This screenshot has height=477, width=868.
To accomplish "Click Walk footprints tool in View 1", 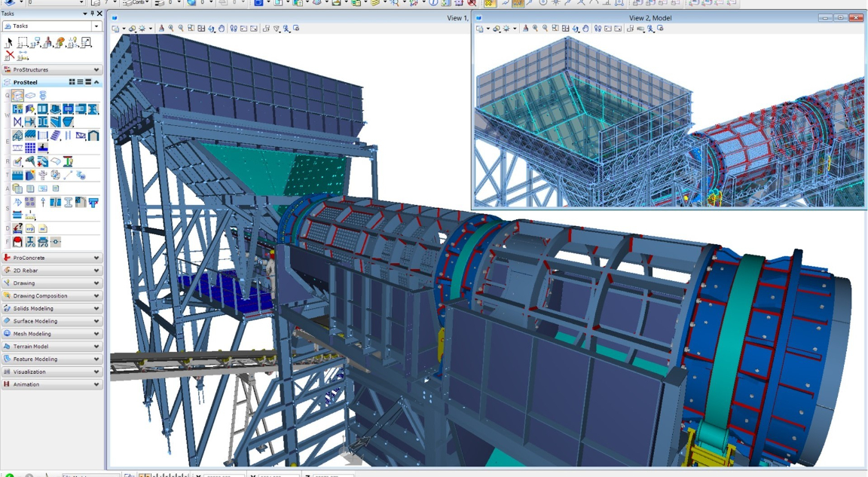I will tap(234, 28).
